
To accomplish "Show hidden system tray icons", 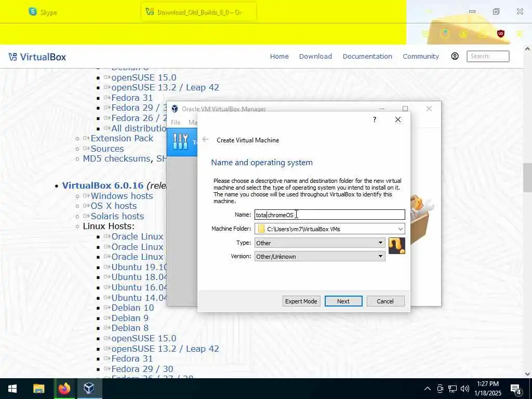I will [x=428, y=389].
